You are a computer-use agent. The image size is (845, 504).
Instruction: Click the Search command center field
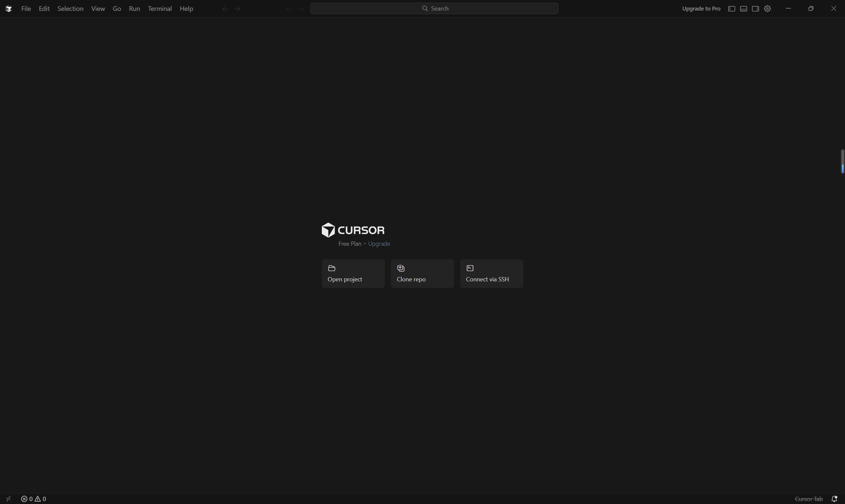click(434, 9)
